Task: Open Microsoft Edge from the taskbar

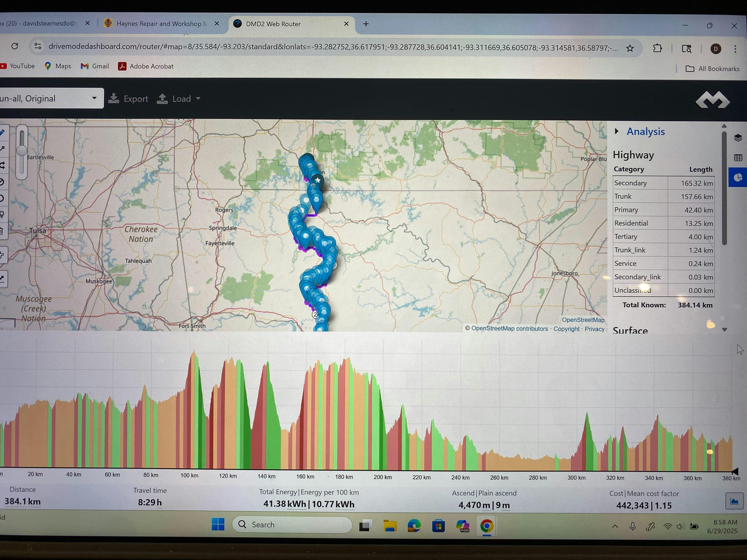Action: [x=414, y=526]
